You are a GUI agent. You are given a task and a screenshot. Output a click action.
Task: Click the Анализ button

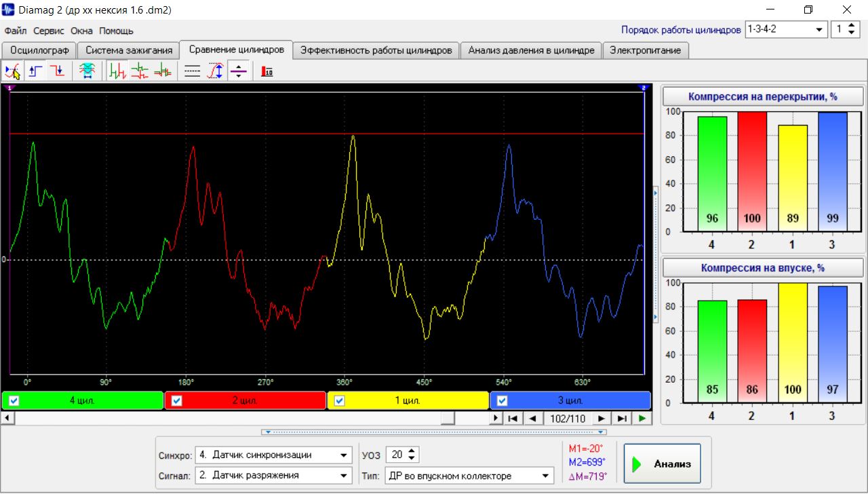(662, 464)
